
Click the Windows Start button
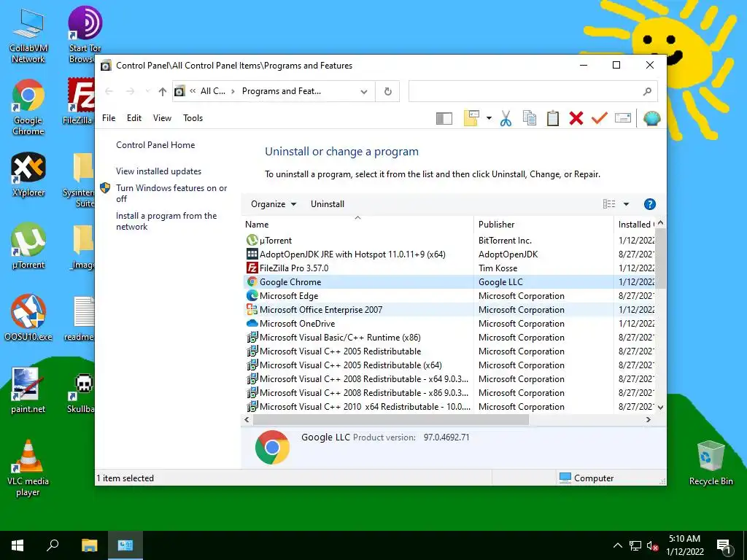(x=18, y=545)
